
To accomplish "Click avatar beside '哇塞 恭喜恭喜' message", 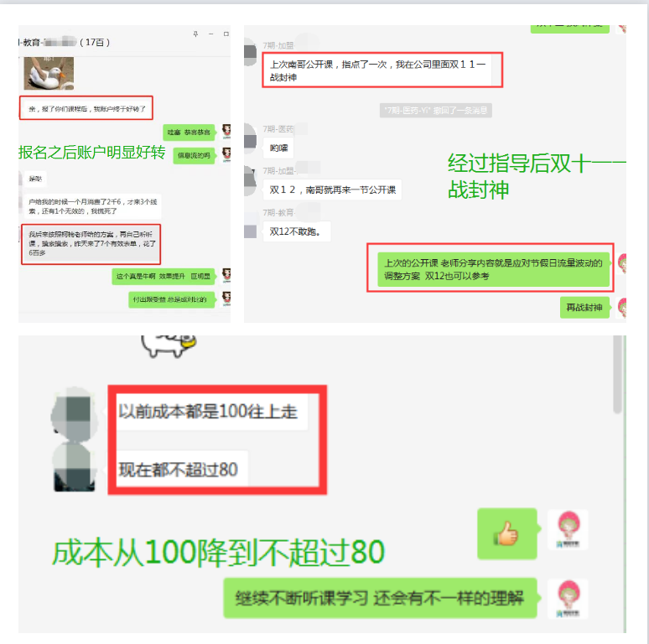I will point(226,131).
